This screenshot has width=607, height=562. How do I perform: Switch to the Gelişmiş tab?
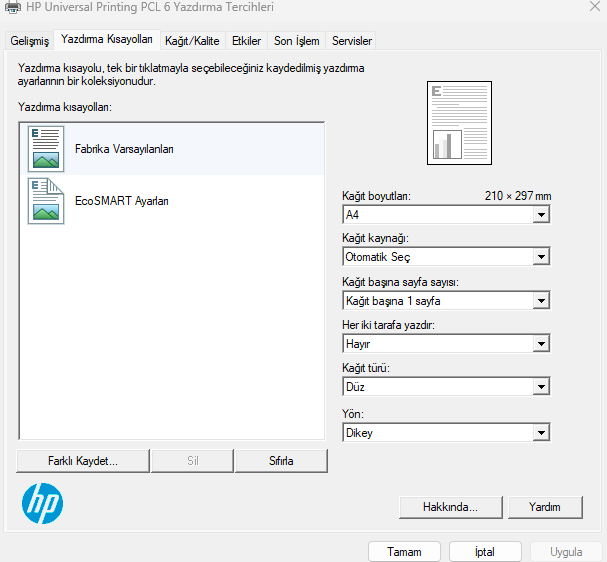click(x=30, y=41)
